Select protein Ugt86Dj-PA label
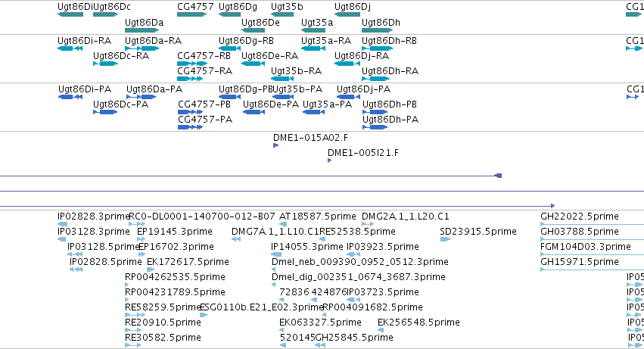The height and width of the screenshot is (349, 644). 363,89
